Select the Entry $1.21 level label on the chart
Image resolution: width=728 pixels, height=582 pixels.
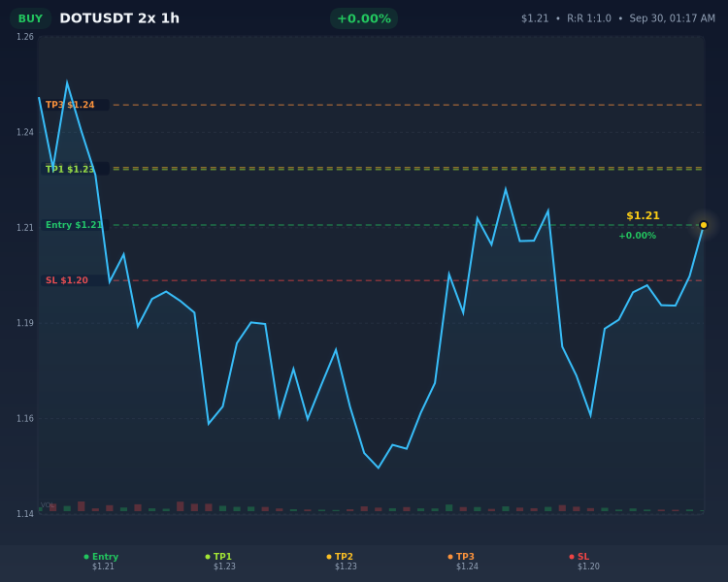(74, 225)
